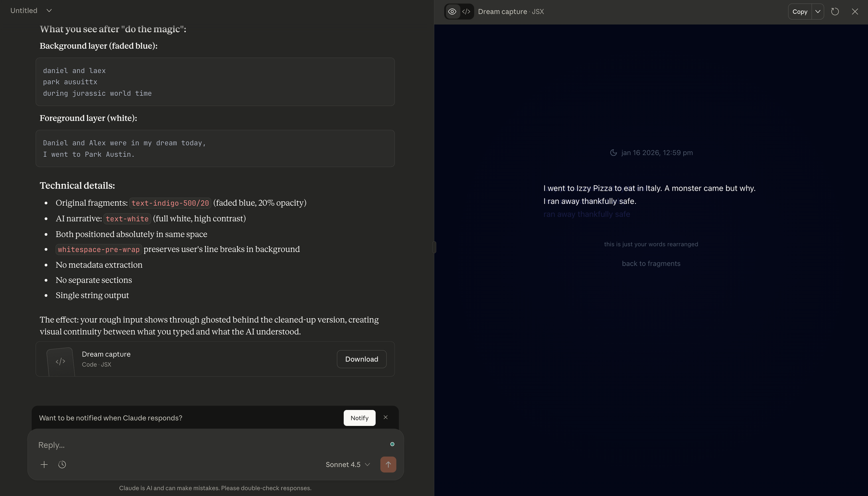Download the Dream capture file
Image resolution: width=868 pixels, height=496 pixels.
coord(361,359)
